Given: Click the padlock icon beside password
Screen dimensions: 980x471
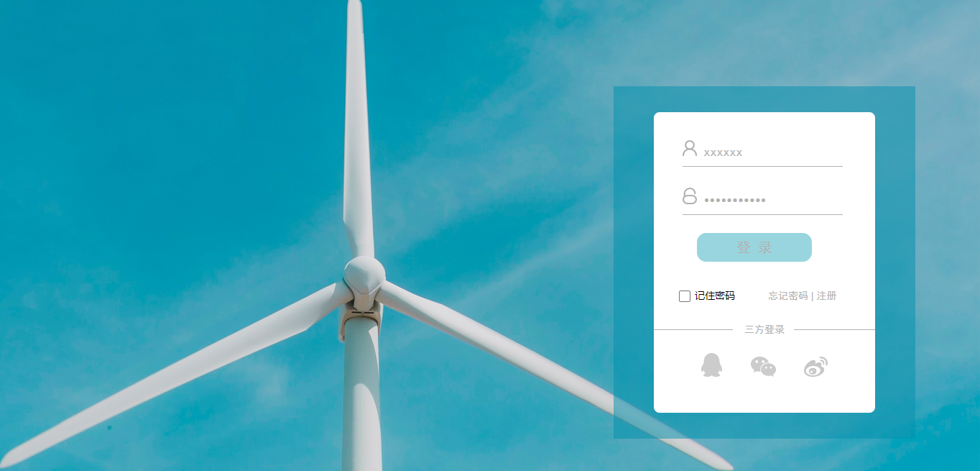Looking at the screenshot, I should [690, 196].
